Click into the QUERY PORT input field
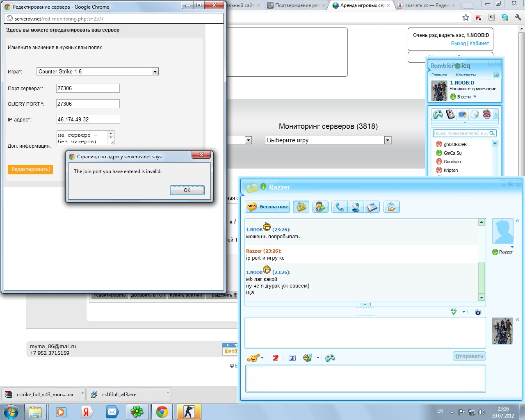This screenshot has height=420, width=525. point(88,104)
